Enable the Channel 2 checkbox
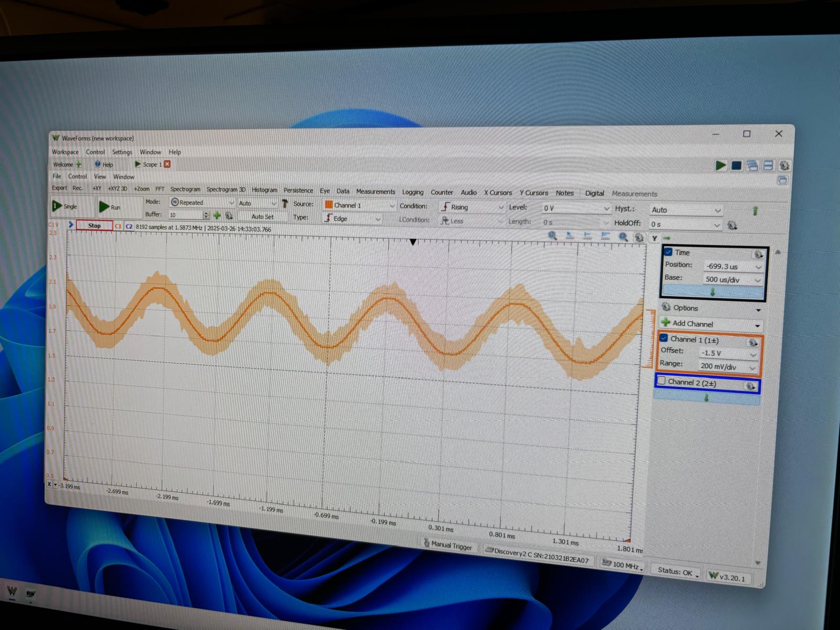The width and height of the screenshot is (840, 630). click(661, 381)
